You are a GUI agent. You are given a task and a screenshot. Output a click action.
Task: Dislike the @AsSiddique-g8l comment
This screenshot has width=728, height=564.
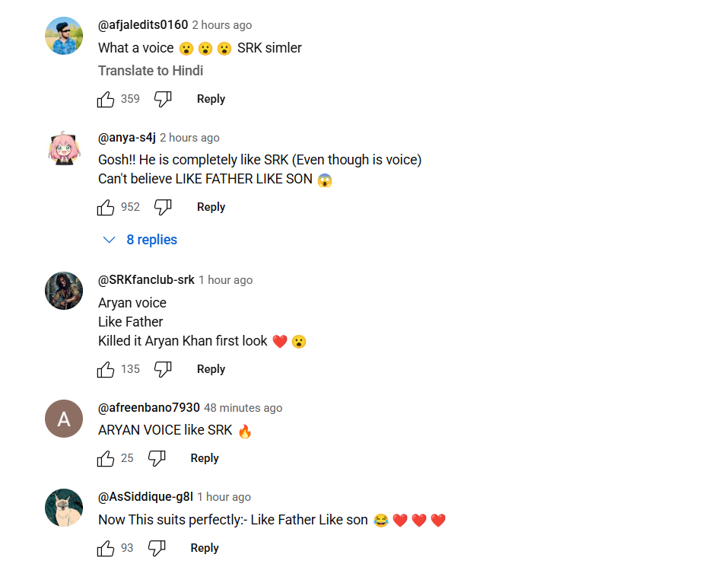point(157,548)
